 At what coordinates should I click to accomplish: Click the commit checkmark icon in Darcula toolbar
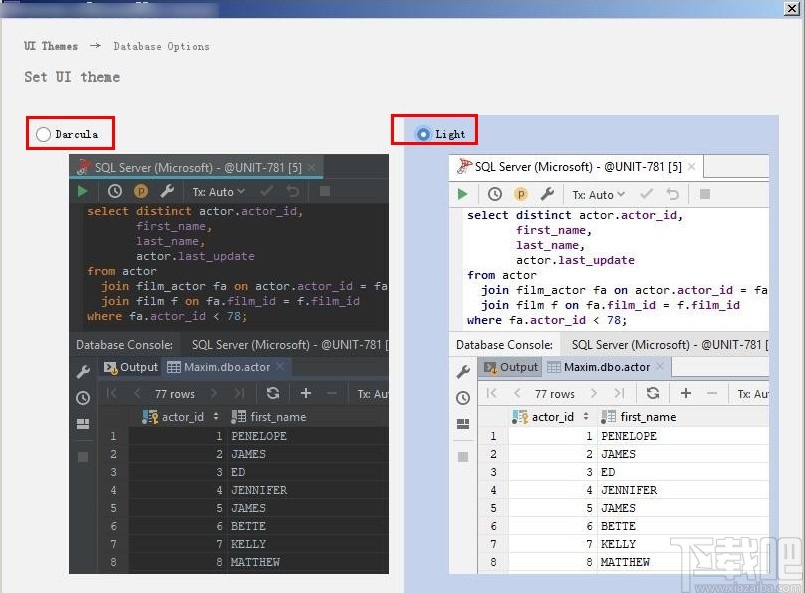click(x=266, y=192)
